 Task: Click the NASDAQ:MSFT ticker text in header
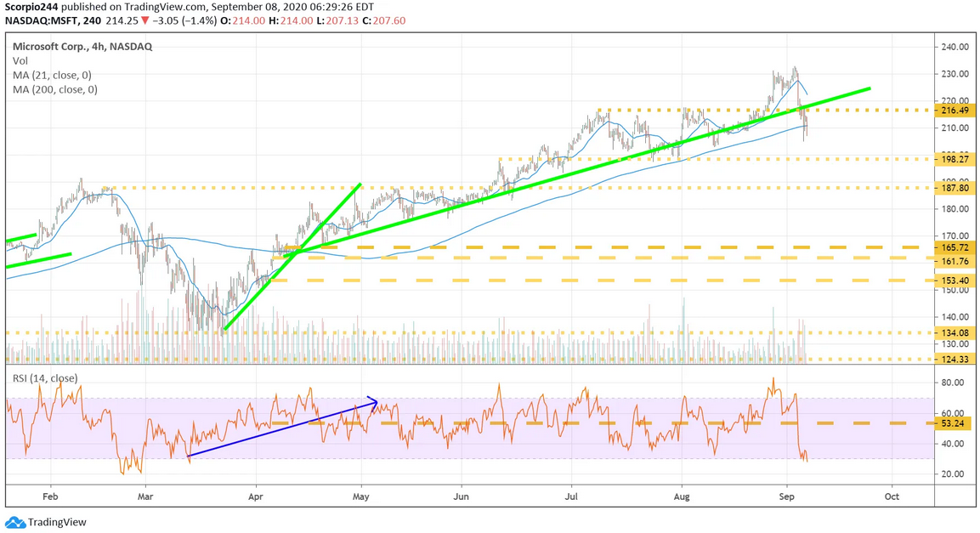[41, 20]
